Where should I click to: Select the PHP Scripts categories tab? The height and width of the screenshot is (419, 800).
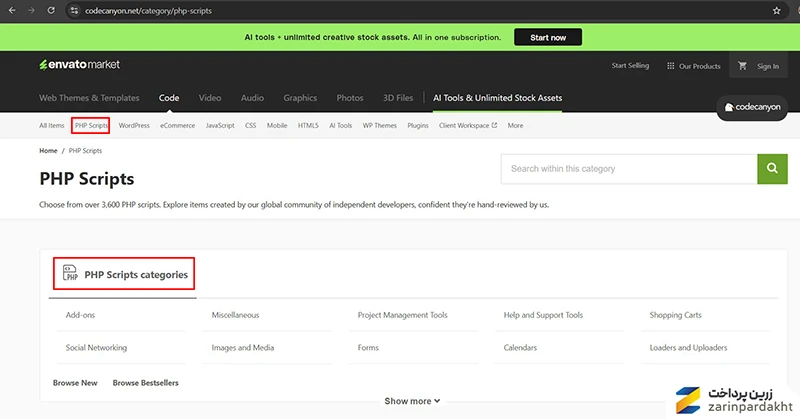tap(124, 274)
